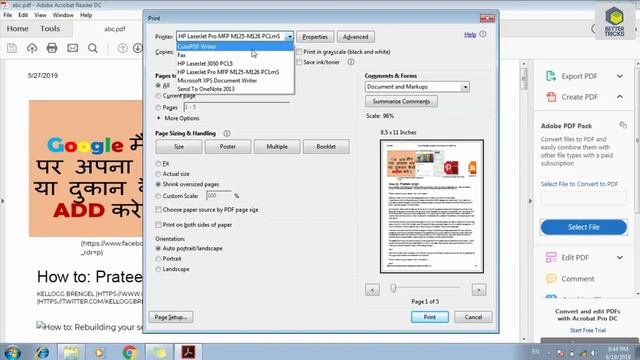Open the View menu
The height and width of the screenshot is (360, 640).
point(40,15)
